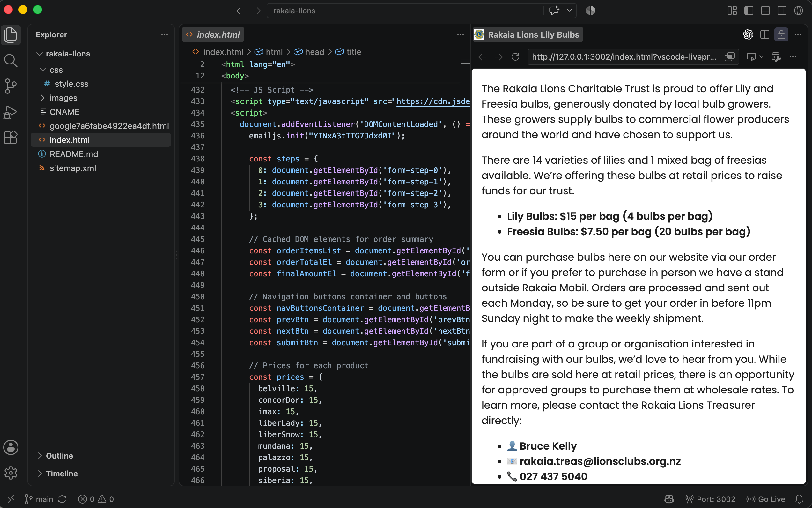The height and width of the screenshot is (508, 812).
Task: Go forward with the title bar arrow
Action: point(257,11)
